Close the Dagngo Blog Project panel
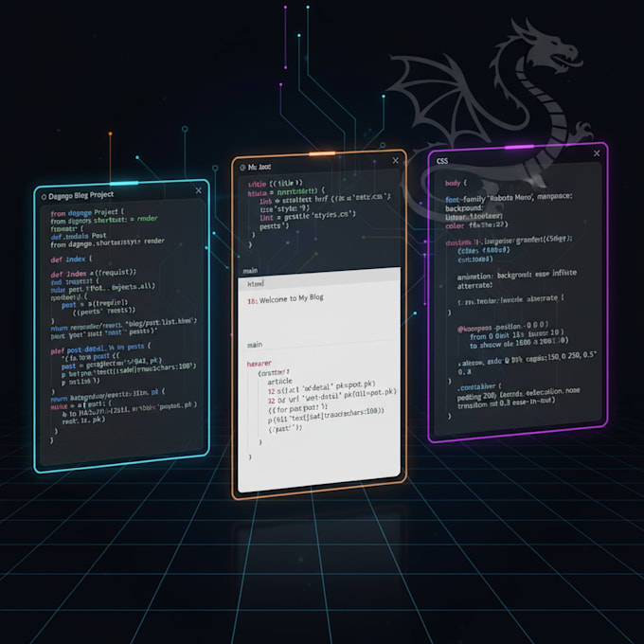The image size is (644, 644). point(199,190)
